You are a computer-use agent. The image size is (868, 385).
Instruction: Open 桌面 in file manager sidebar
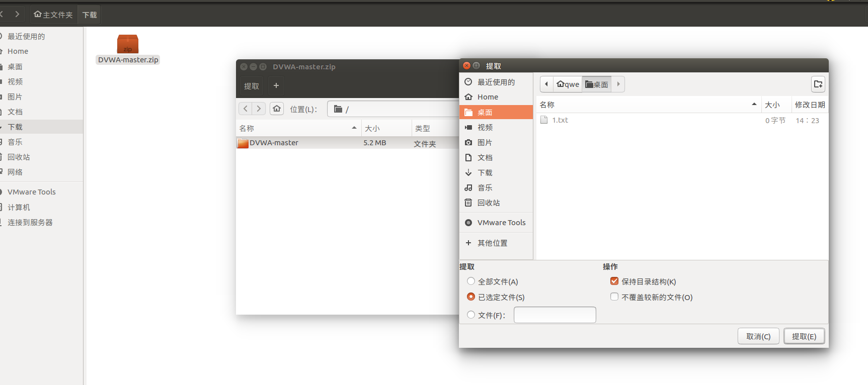[41, 66]
